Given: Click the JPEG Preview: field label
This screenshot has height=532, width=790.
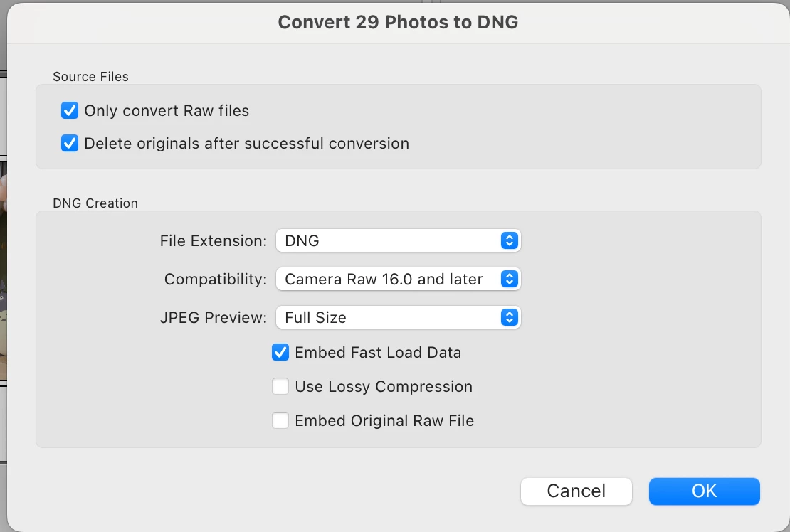Looking at the screenshot, I should pyautogui.click(x=214, y=318).
